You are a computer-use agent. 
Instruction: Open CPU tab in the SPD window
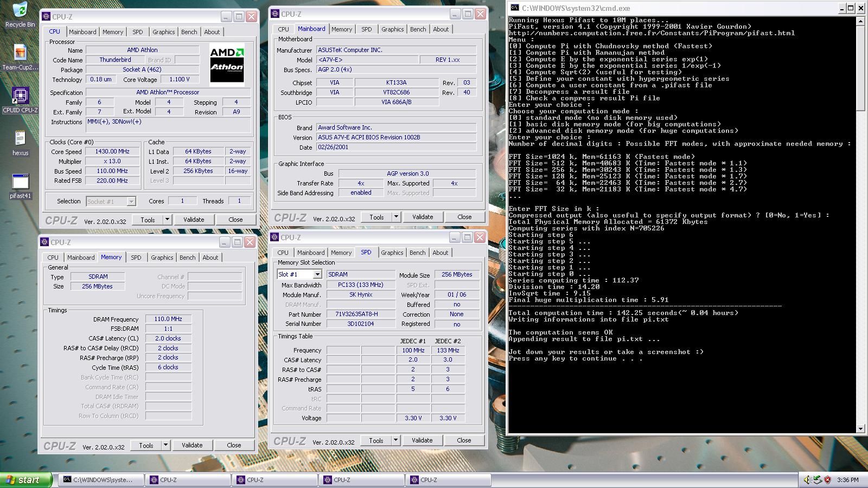pyautogui.click(x=283, y=253)
